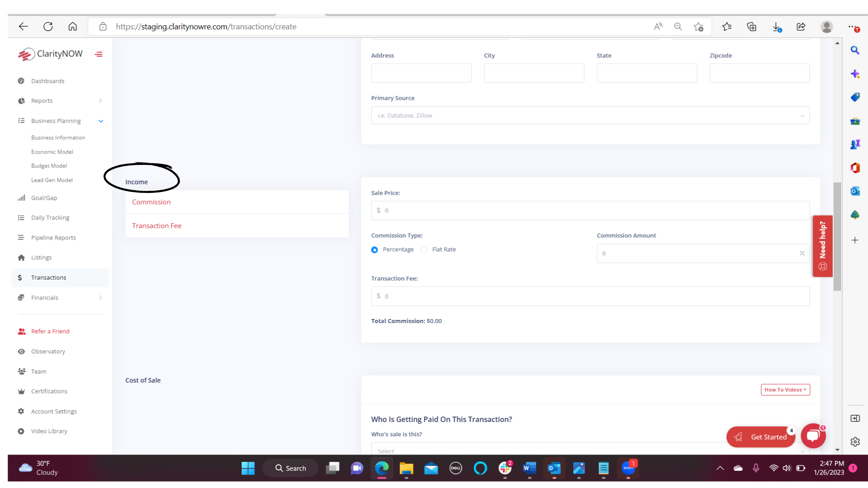This screenshot has width=868, height=488.
Task: Click the How To Videos button
Action: [x=785, y=389]
